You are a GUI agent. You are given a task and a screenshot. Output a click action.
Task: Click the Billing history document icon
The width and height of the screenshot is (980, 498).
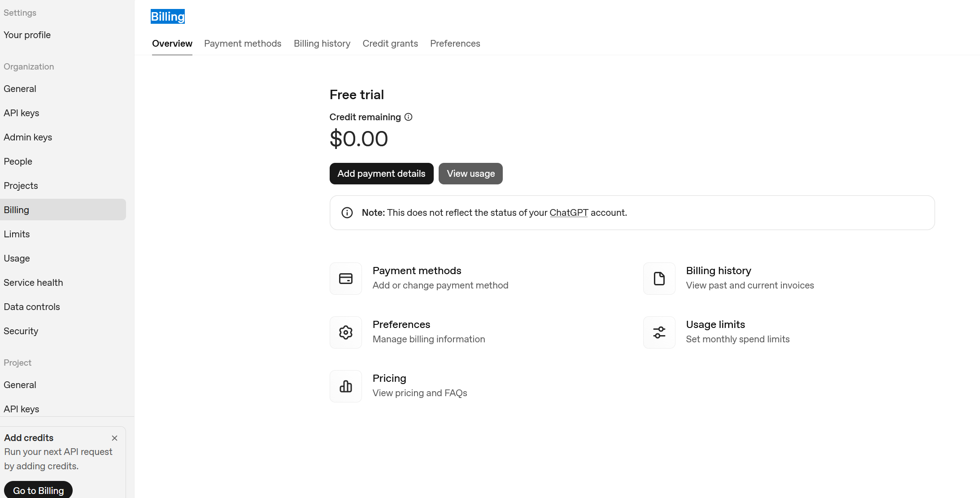(x=659, y=279)
